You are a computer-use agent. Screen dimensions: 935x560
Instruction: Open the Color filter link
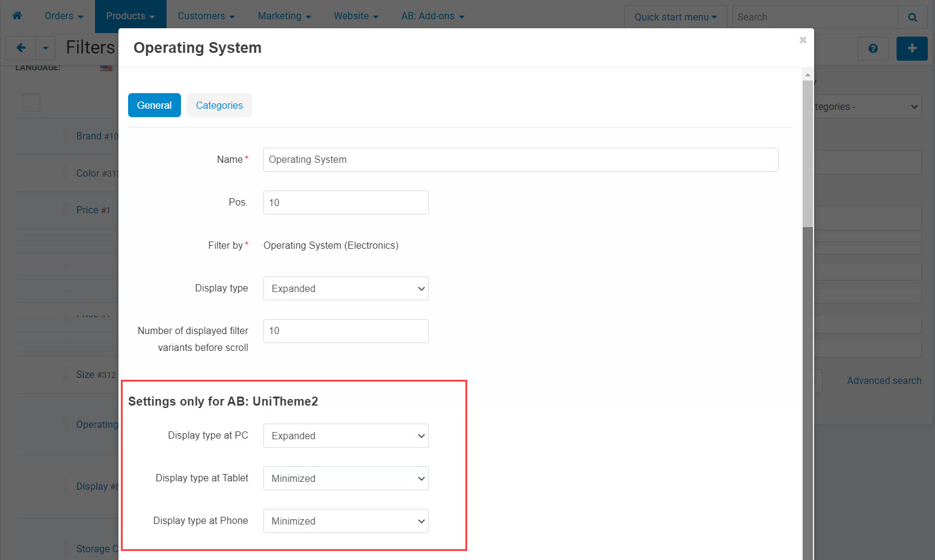88,173
